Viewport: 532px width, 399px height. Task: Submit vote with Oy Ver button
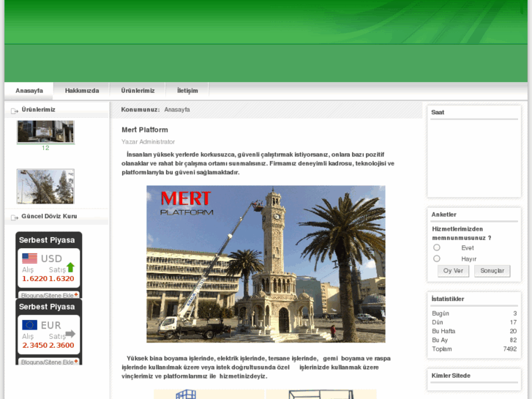(x=453, y=271)
